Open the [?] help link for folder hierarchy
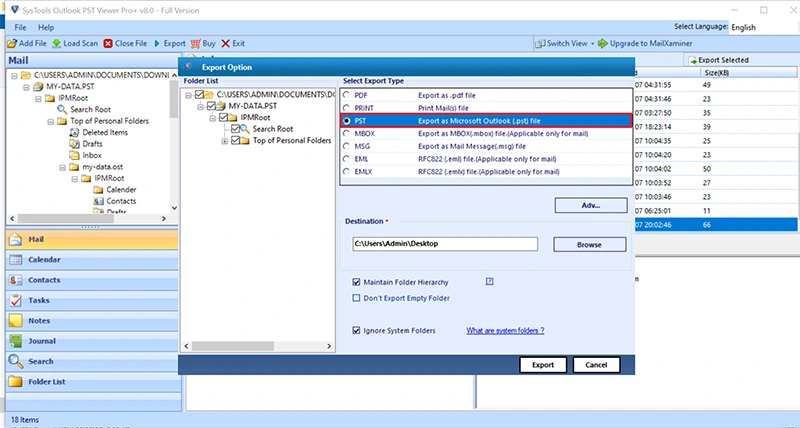 point(489,281)
